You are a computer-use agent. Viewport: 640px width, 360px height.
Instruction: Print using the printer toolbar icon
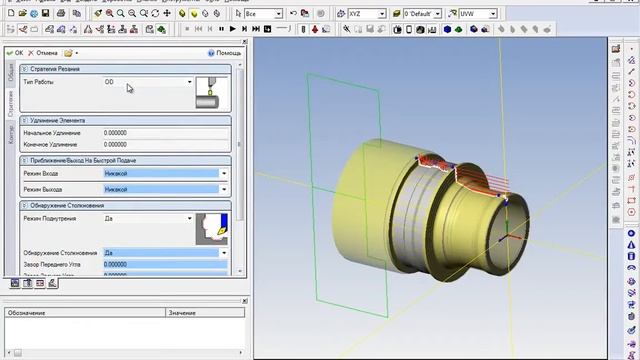[61, 13]
